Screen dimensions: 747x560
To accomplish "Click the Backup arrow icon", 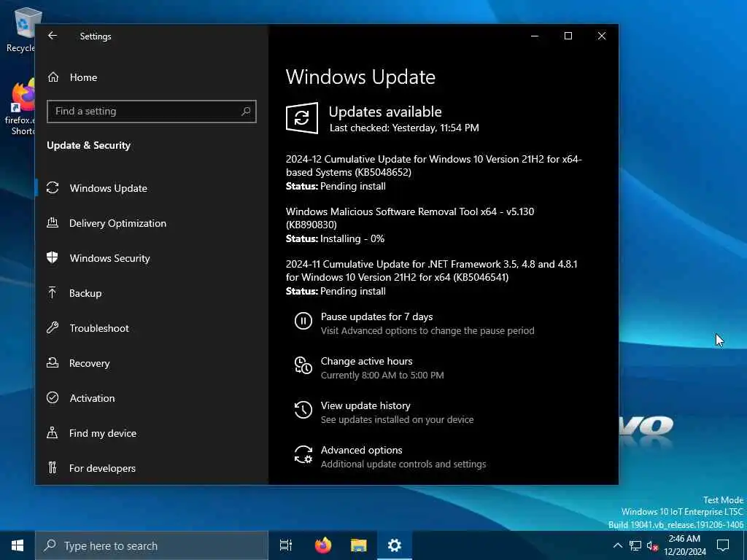I will [x=53, y=292].
